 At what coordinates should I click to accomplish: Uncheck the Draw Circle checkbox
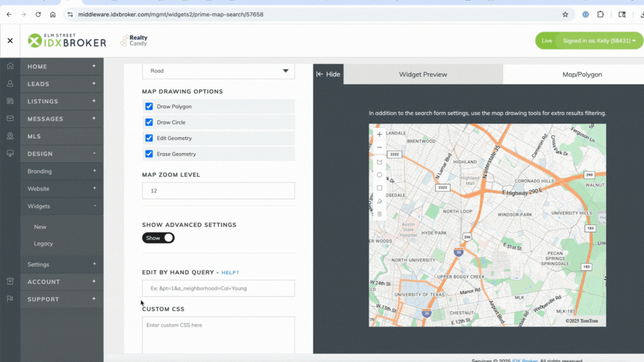[149, 122]
